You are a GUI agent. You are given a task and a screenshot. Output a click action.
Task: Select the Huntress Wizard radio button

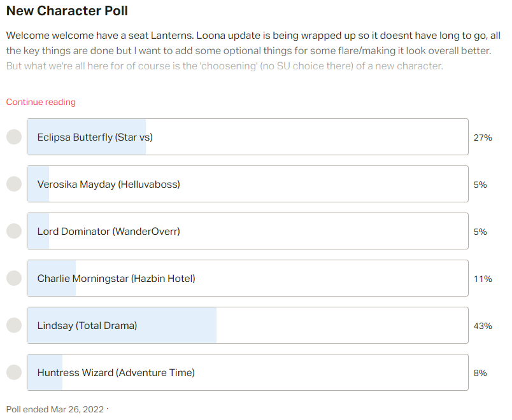14,372
